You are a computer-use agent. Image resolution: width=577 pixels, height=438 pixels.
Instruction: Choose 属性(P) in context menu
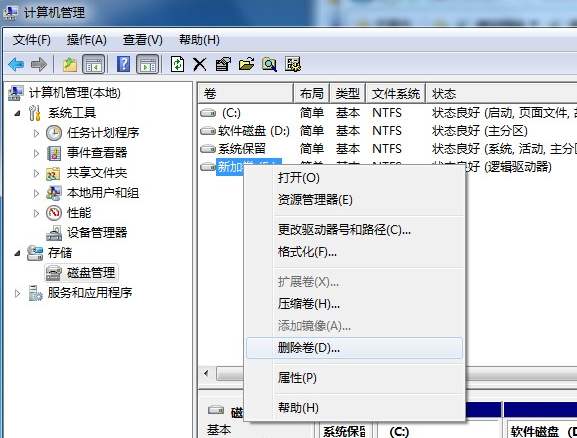click(355, 378)
